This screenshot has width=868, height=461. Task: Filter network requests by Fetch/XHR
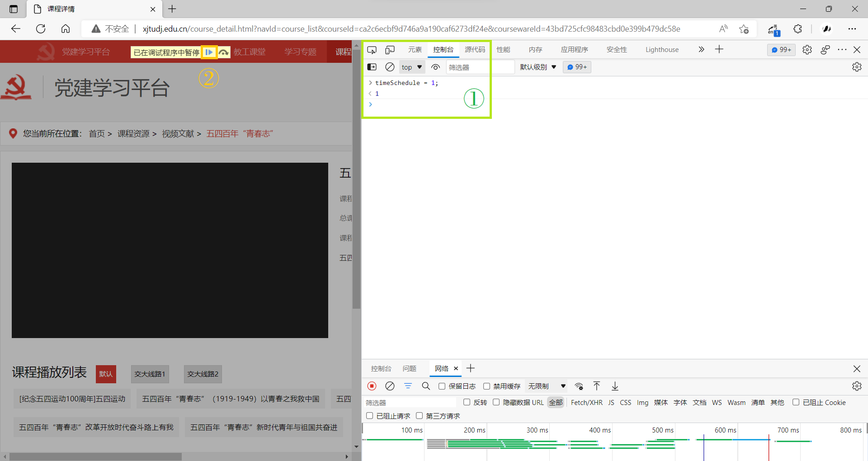point(586,402)
